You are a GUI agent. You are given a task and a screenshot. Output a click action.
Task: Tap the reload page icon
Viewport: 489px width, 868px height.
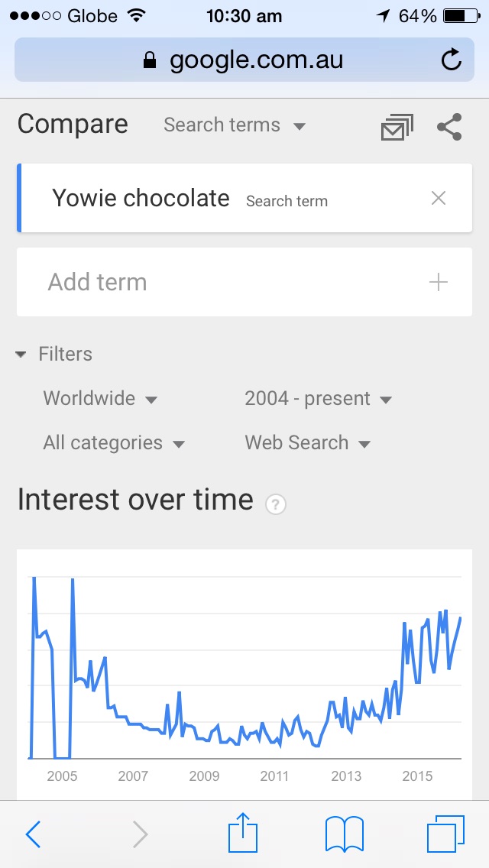(x=452, y=60)
